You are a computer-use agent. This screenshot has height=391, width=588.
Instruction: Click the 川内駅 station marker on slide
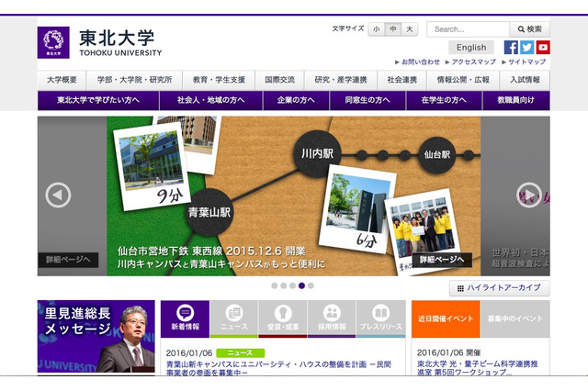click(317, 153)
